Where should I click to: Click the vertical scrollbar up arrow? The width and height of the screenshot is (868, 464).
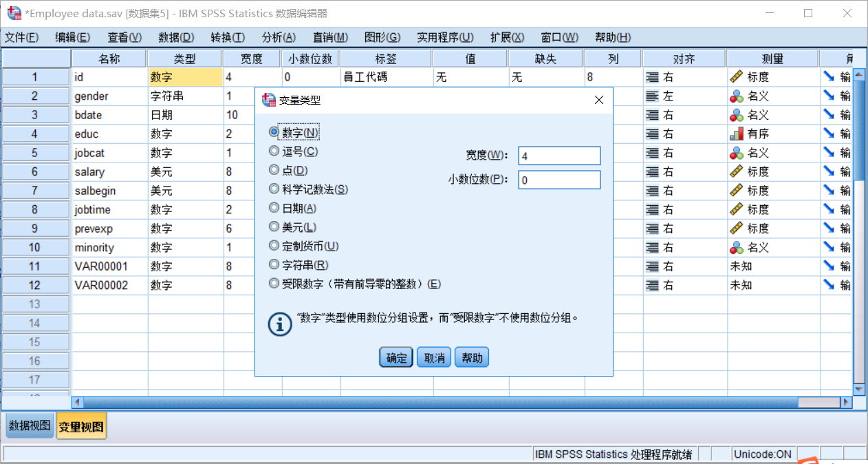tap(858, 74)
